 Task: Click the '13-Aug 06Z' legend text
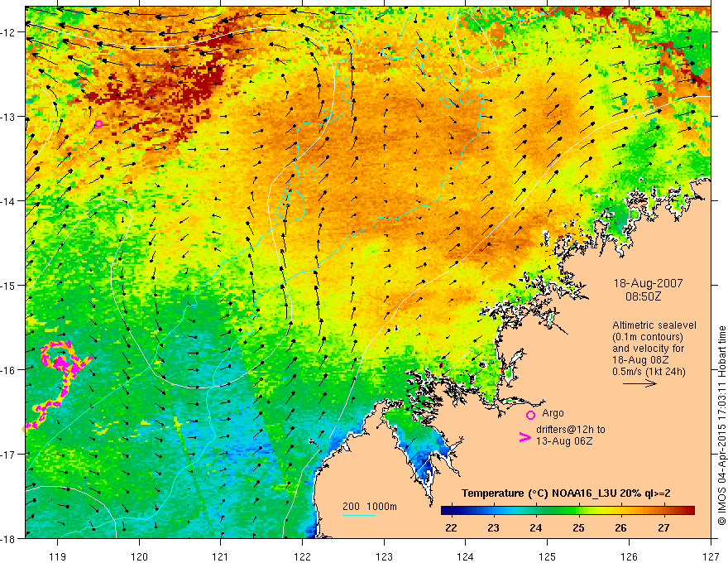coord(564,441)
